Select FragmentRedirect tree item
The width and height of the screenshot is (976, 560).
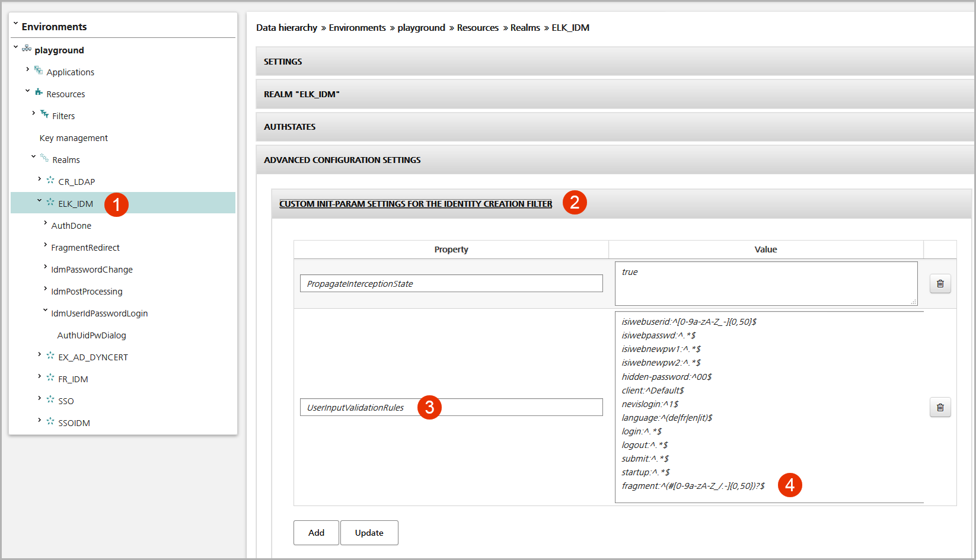coord(85,248)
